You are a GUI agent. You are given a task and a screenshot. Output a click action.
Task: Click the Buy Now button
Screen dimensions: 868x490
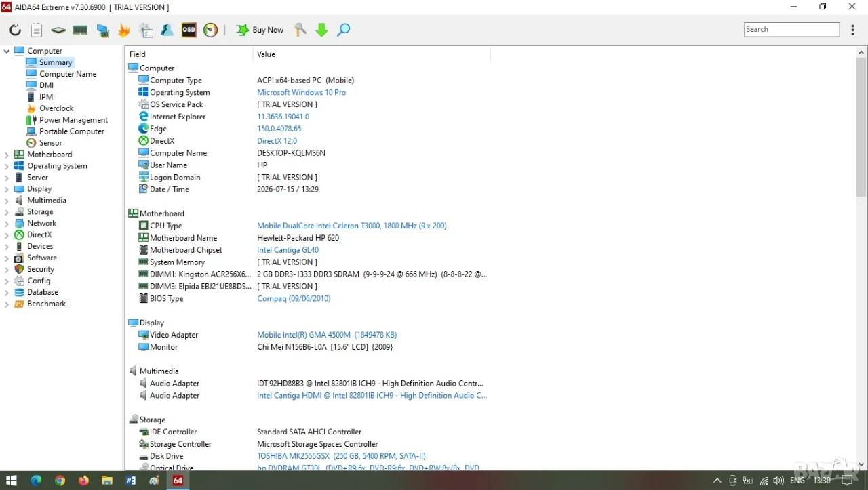(260, 30)
